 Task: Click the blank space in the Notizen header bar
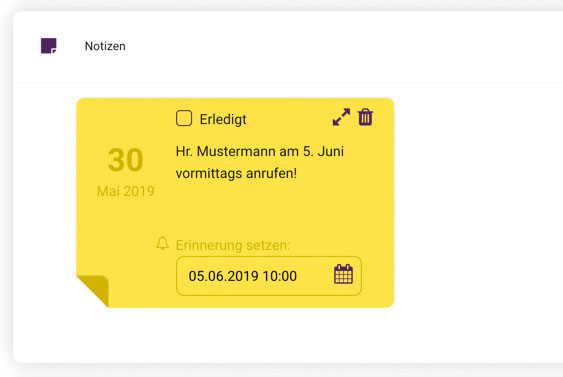click(323, 47)
